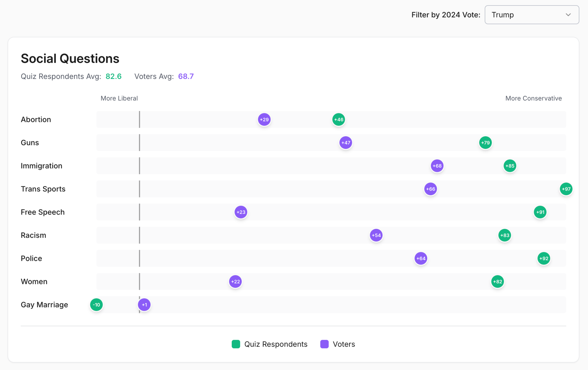Click the Immigration voters +68 marker
This screenshot has width=588, height=370.
pyautogui.click(x=437, y=166)
